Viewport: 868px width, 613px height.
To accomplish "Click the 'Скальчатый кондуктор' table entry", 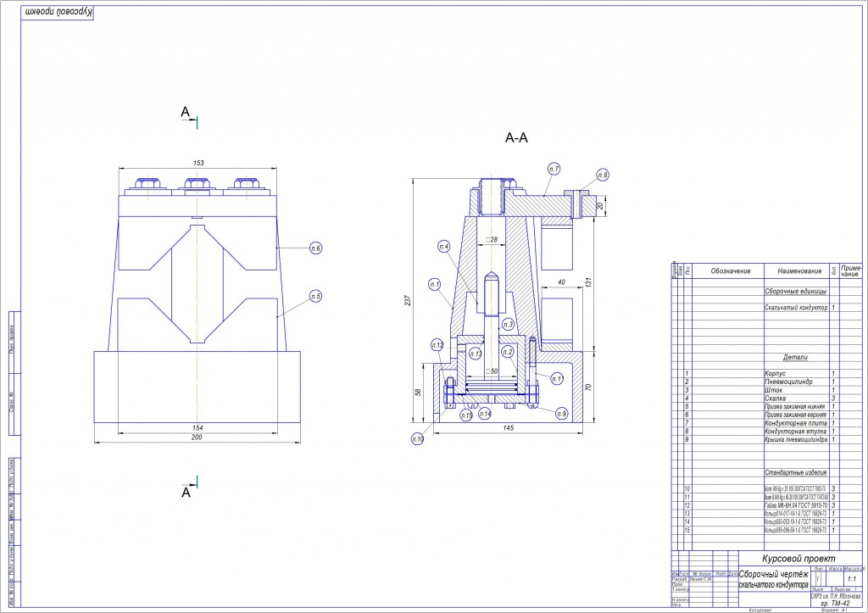I will pyautogui.click(x=796, y=307).
